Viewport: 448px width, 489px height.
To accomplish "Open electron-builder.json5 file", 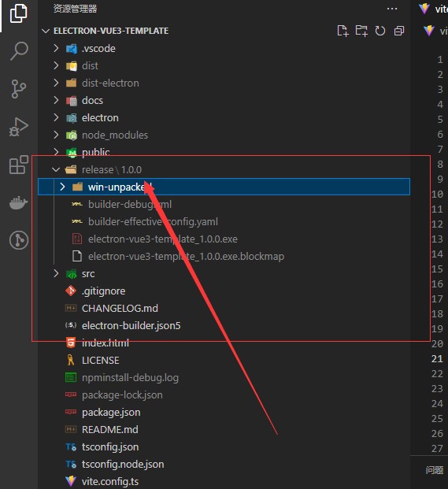I will click(x=131, y=325).
